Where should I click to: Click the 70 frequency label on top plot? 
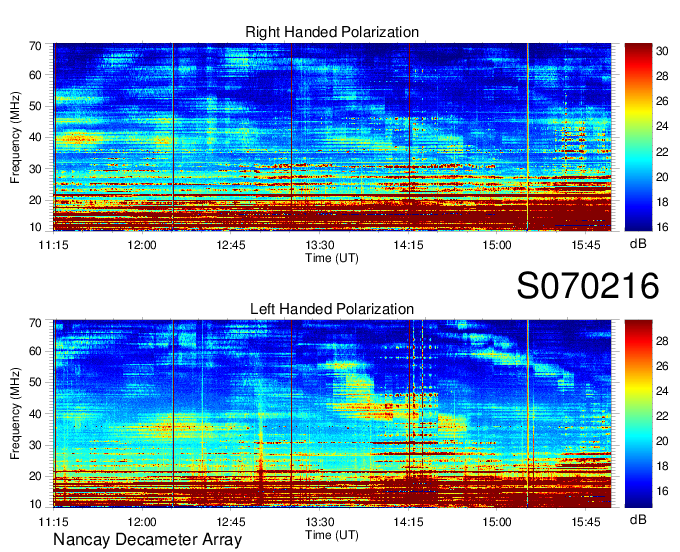(x=35, y=46)
